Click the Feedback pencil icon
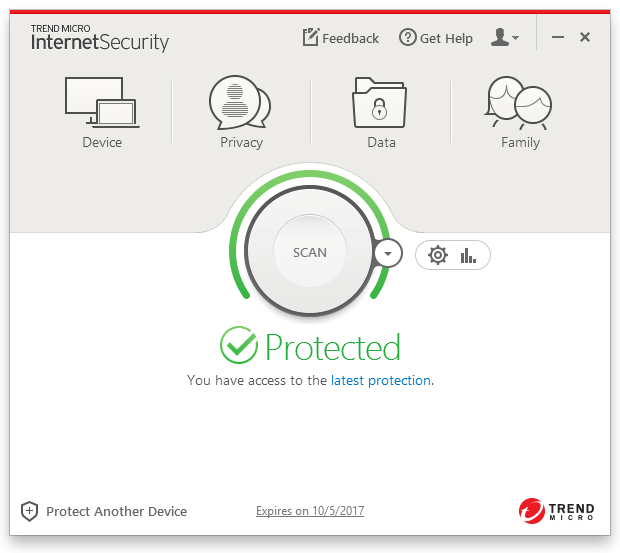 (x=310, y=38)
